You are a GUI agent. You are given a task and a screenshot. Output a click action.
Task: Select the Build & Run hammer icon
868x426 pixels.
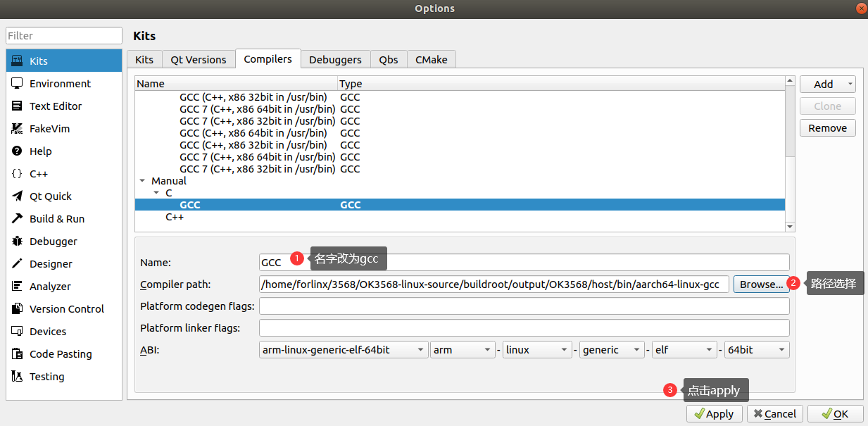pyautogui.click(x=17, y=219)
